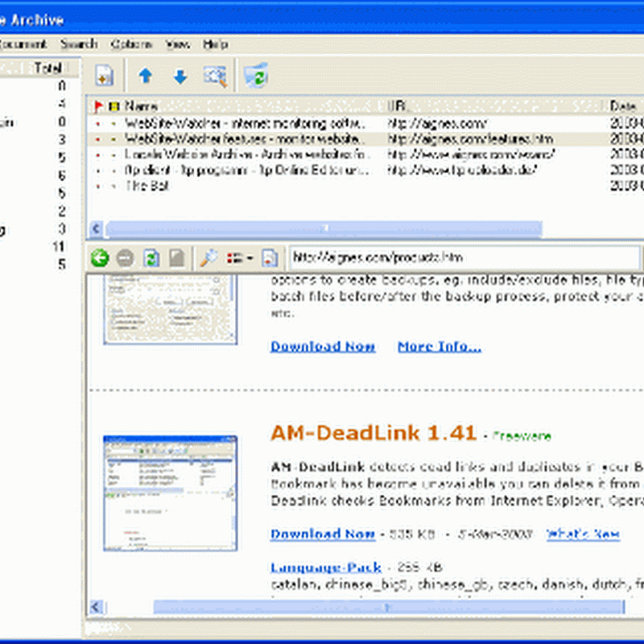Image resolution: width=644 pixels, height=644 pixels.
Task: Open the Options menu
Action: coord(131,44)
